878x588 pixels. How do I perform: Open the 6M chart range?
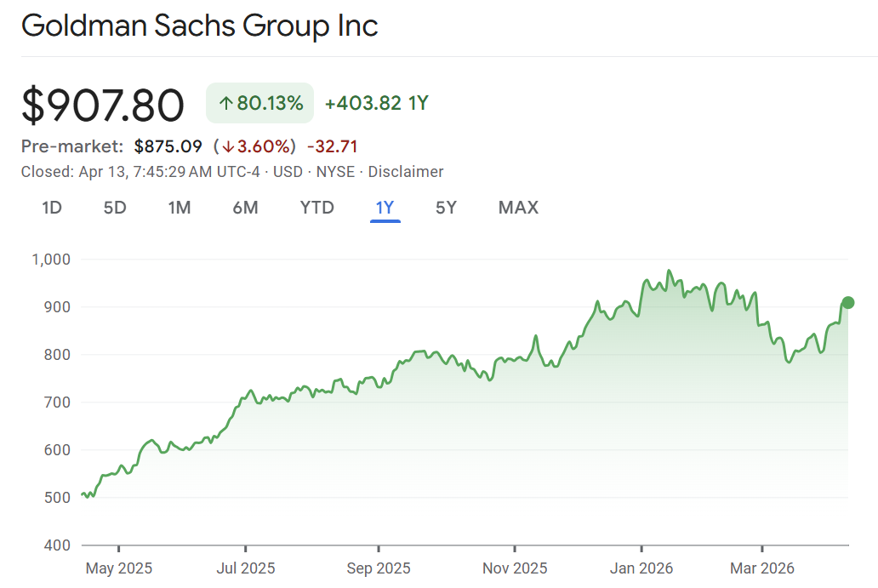(x=245, y=208)
